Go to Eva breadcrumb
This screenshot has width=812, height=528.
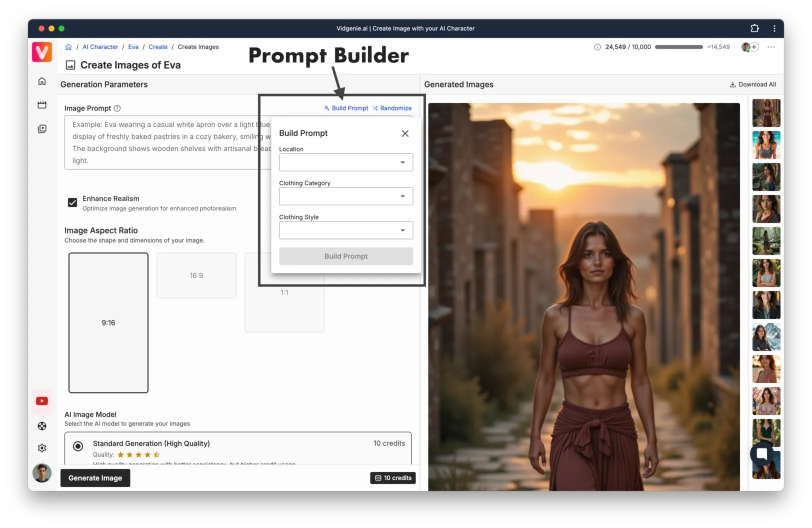(133, 47)
